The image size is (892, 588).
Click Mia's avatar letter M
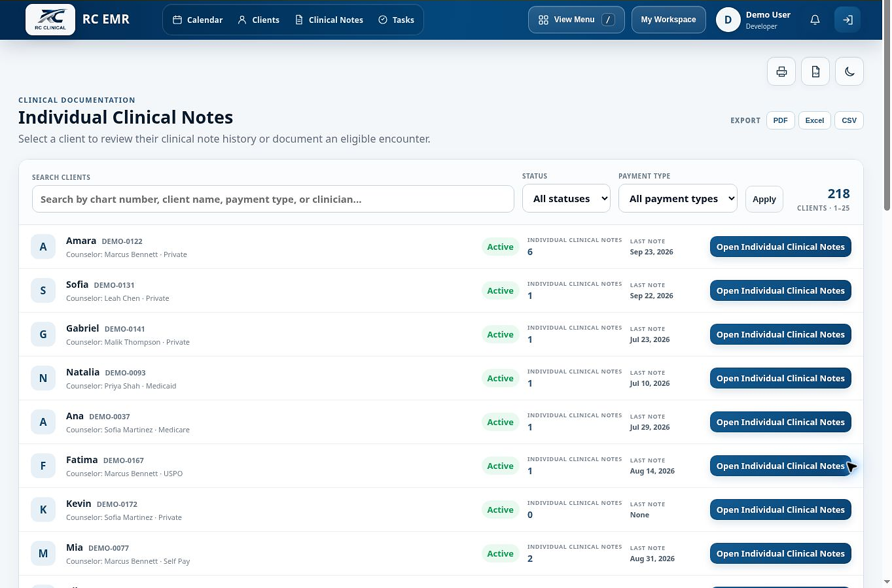[x=43, y=553]
